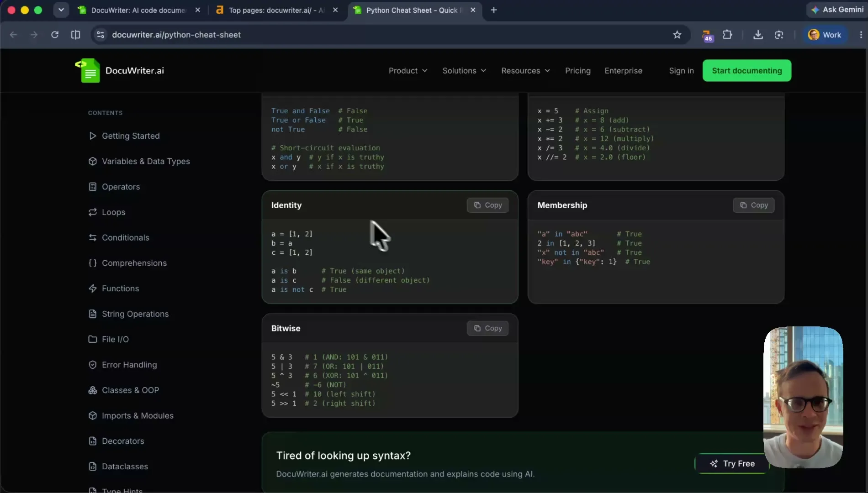Click the Variables & Data Types cube icon

tap(93, 162)
